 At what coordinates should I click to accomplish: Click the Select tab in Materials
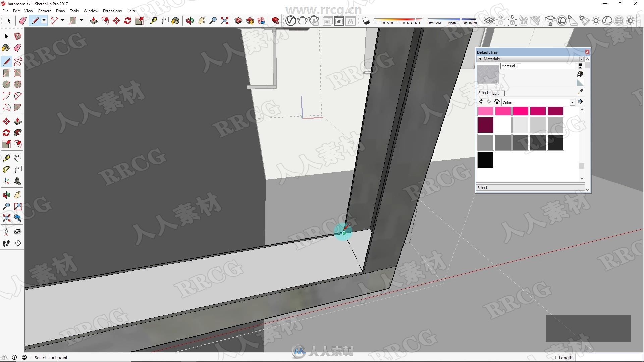[x=483, y=93]
